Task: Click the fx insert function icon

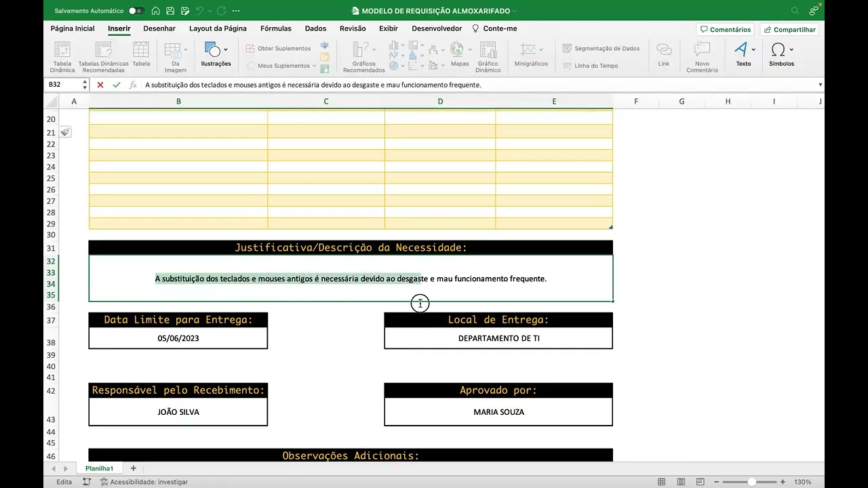Action: (x=133, y=85)
